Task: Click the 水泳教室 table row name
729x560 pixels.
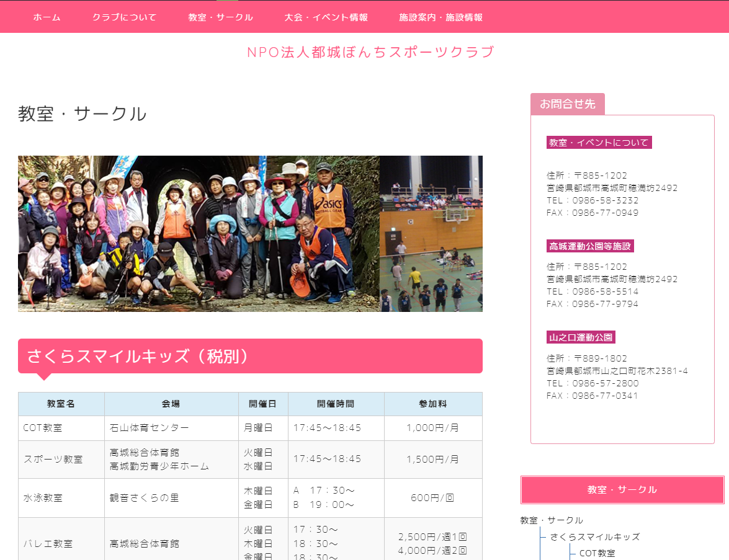Action: [x=43, y=498]
